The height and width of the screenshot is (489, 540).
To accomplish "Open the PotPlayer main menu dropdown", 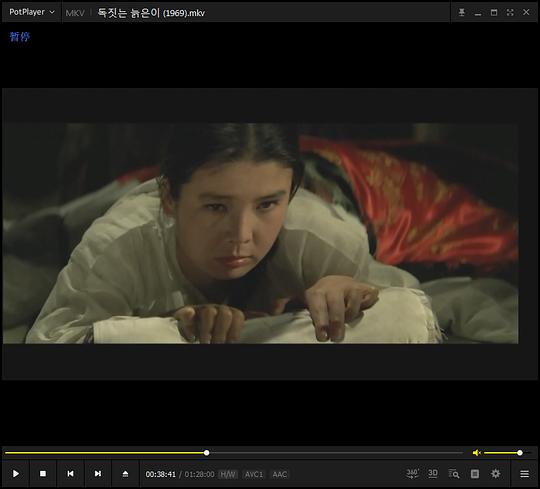I will coord(32,12).
